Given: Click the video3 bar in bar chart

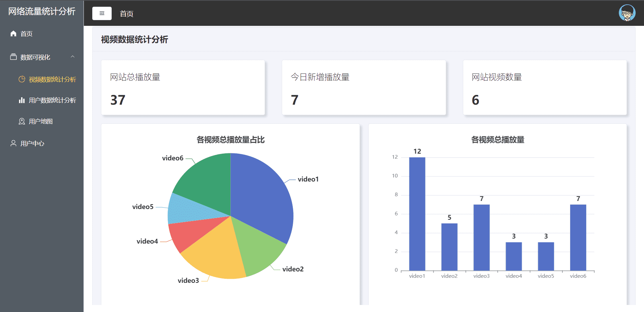Looking at the screenshot, I should 481,238.
